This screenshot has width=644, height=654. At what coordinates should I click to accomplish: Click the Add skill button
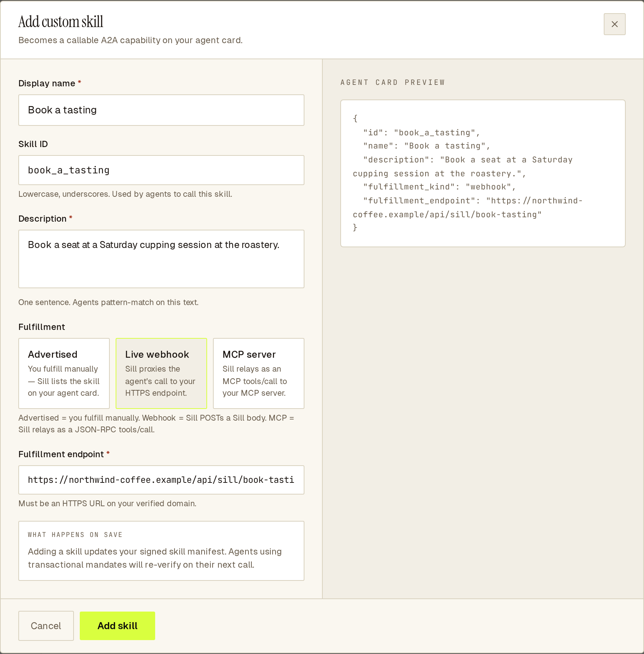117,626
